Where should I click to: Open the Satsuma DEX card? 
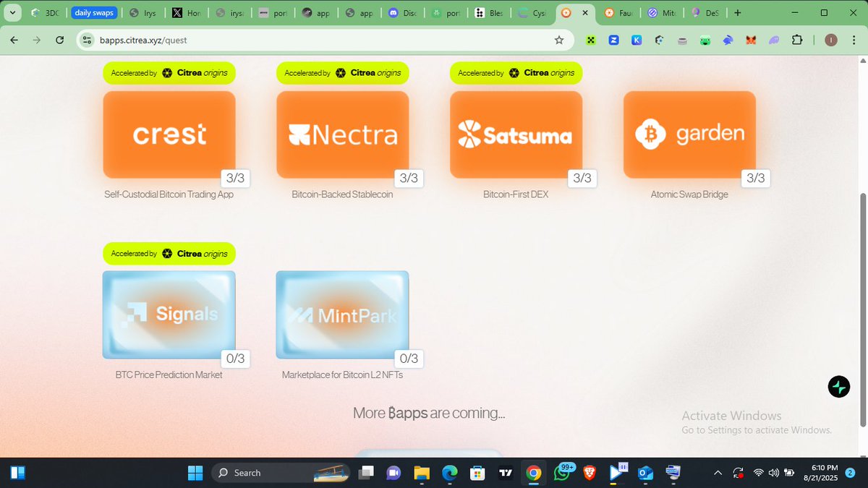tap(516, 134)
